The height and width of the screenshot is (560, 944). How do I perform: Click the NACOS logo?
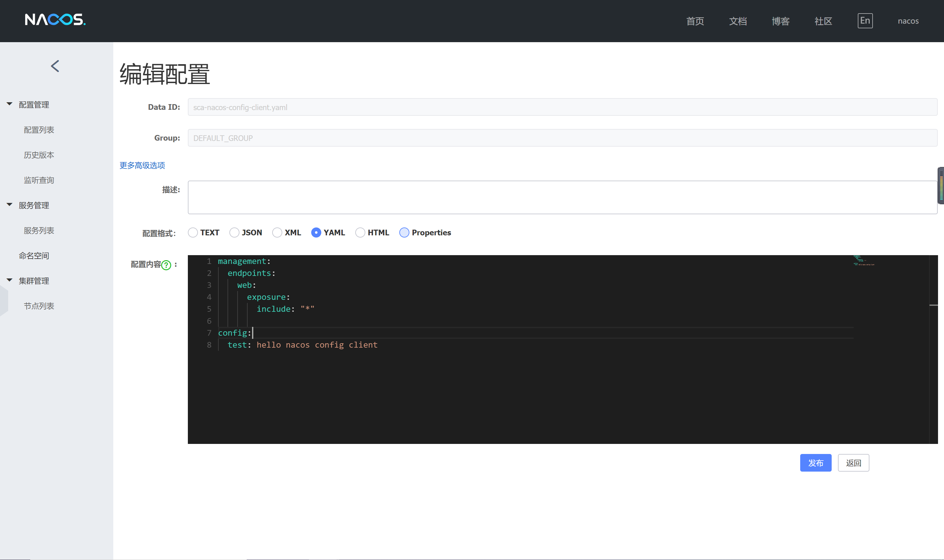55,20
